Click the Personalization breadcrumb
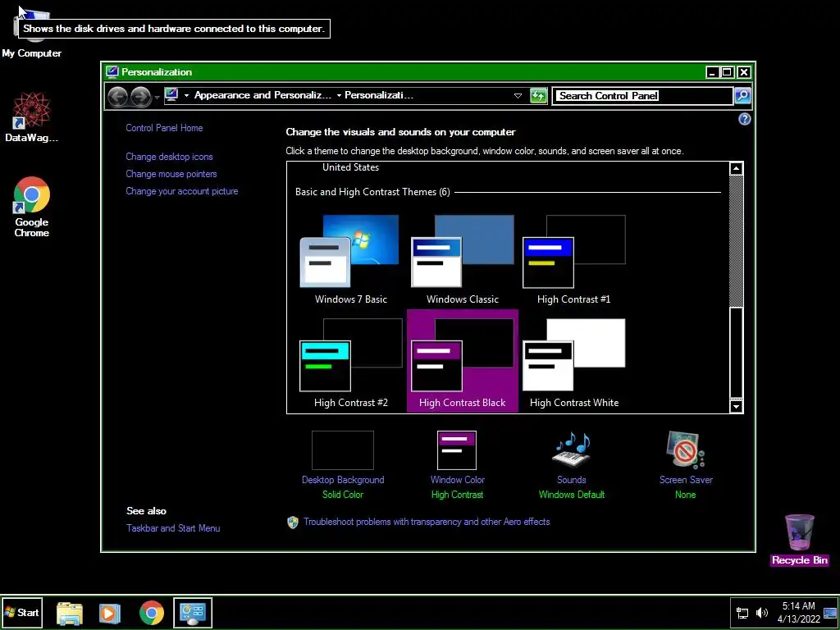The height and width of the screenshot is (630, 840). (x=379, y=95)
